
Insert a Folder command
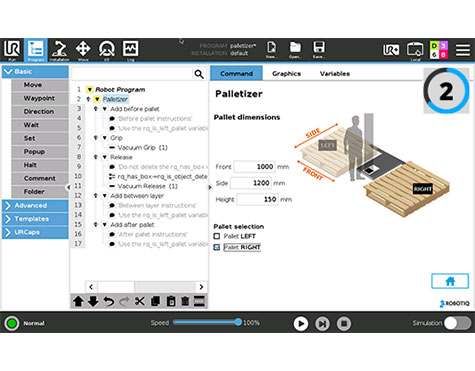(40, 192)
